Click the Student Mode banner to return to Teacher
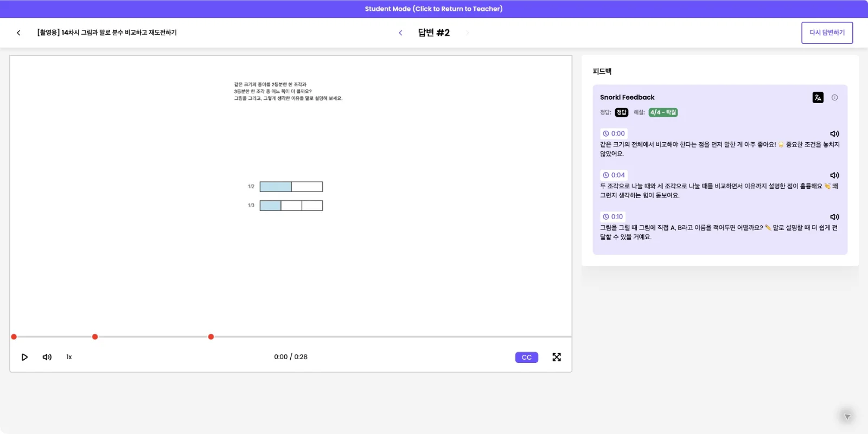 434,9
